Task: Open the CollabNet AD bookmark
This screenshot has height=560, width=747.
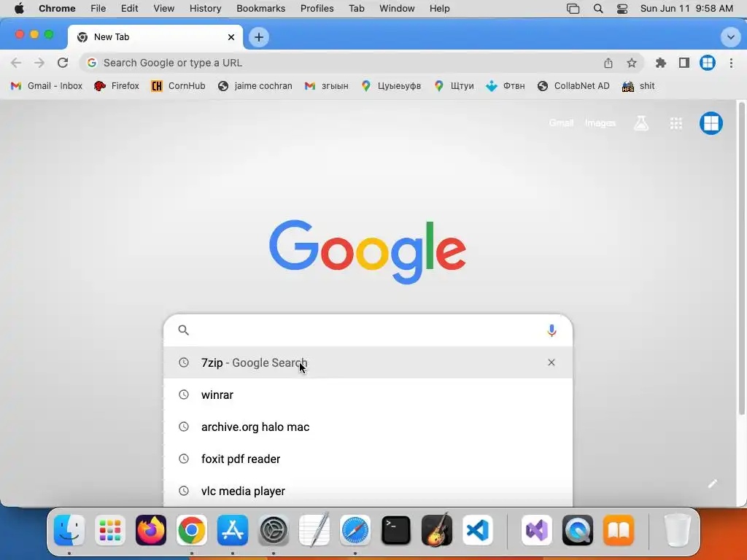Action: [x=573, y=86]
